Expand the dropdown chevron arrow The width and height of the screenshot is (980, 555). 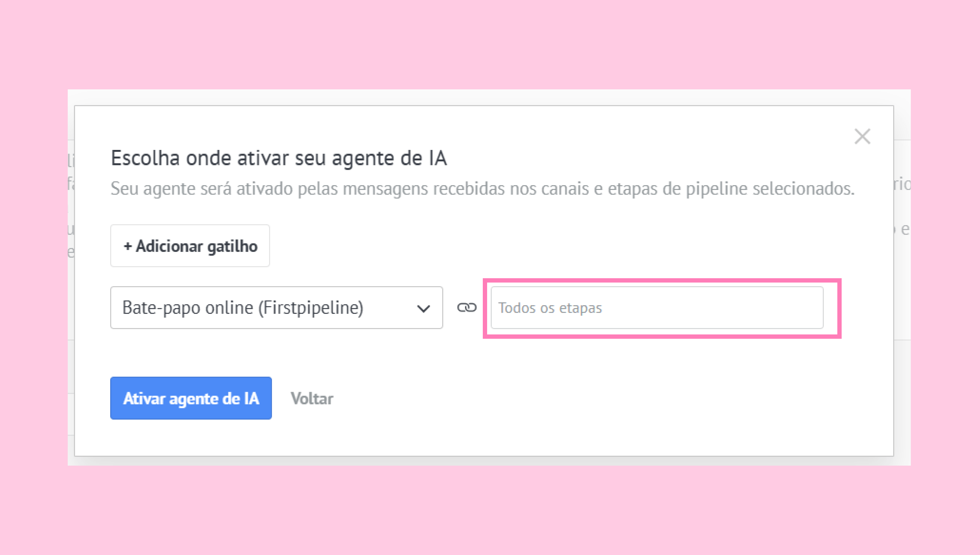point(423,308)
